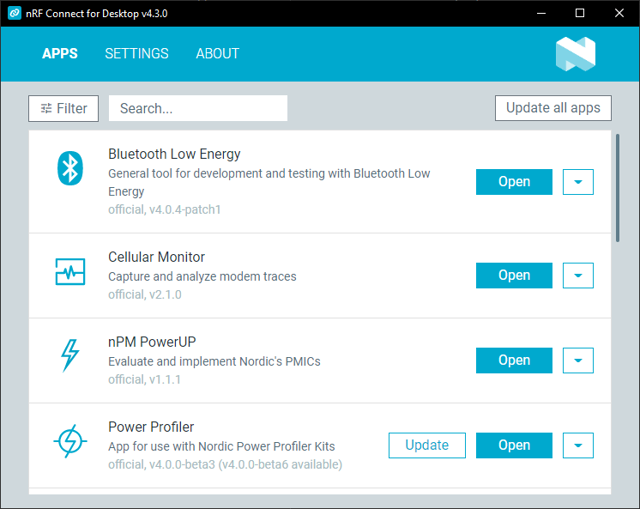Viewport: 640px width, 509px height.
Task: Select the Power Profiler title text
Action: click(x=151, y=427)
